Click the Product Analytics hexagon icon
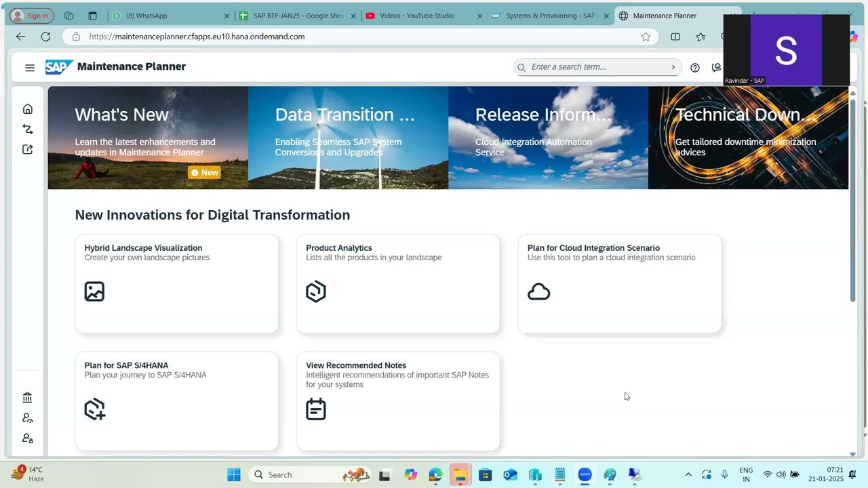This screenshot has height=488, width=868. pyautogui.click(x=316, y=291)
